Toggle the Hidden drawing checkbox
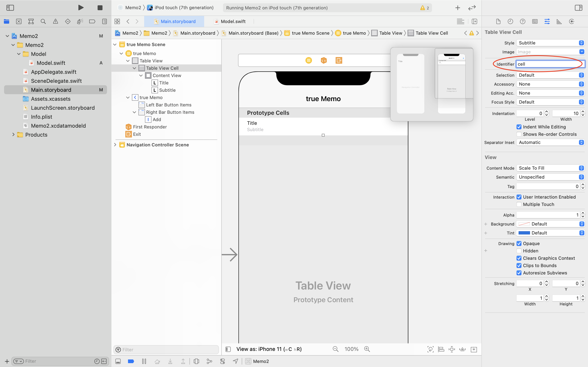 [519, 251]
